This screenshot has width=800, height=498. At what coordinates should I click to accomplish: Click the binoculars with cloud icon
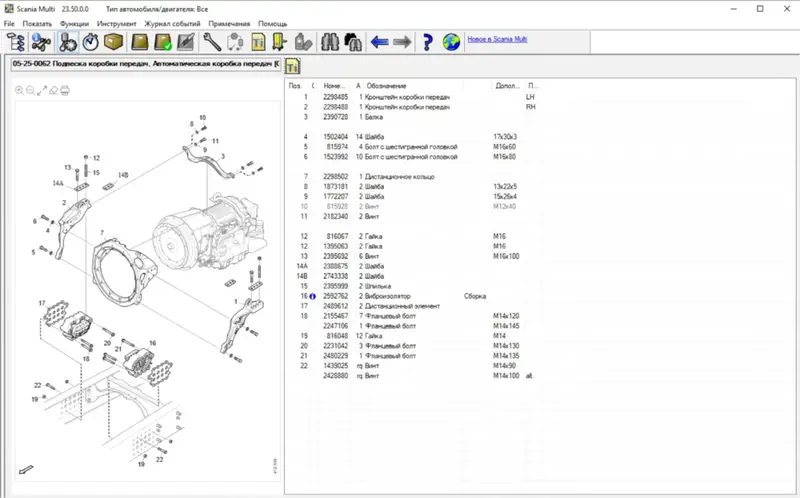[353, 42]
